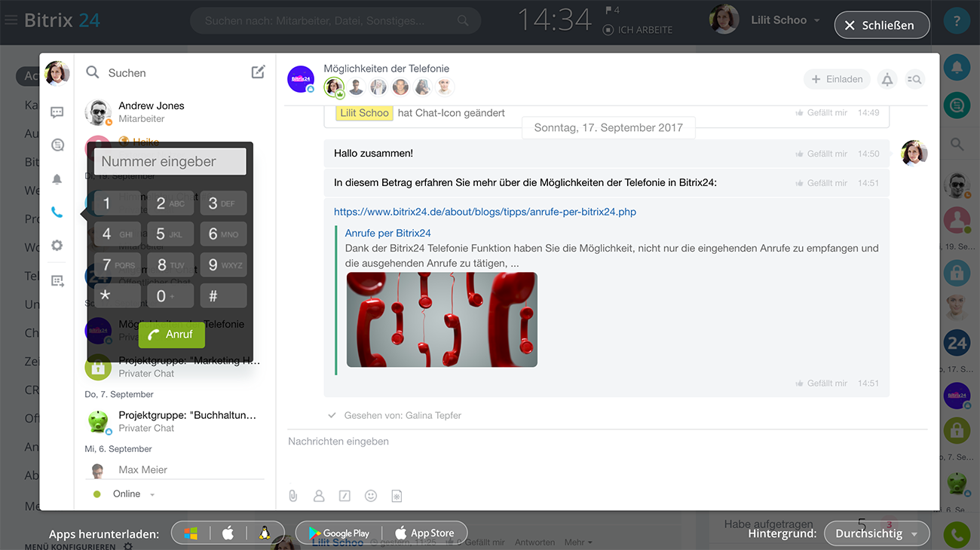Screen dimensions: 980x550
Task: Open the bottom sidebar chat-list icon
Action: [x=57, y=280]
